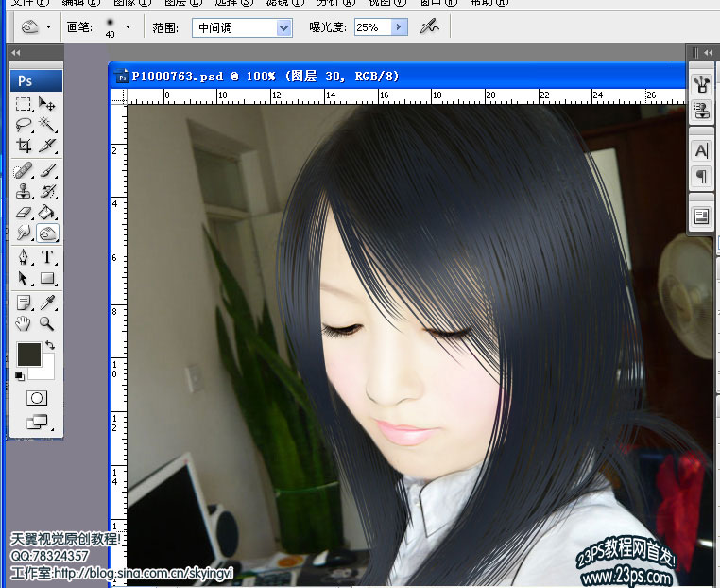Select the Rectangle shape tool
Image resolution: width=720 pixels, height=588 pixels.
pyautogui.click(x=47, y=278)
